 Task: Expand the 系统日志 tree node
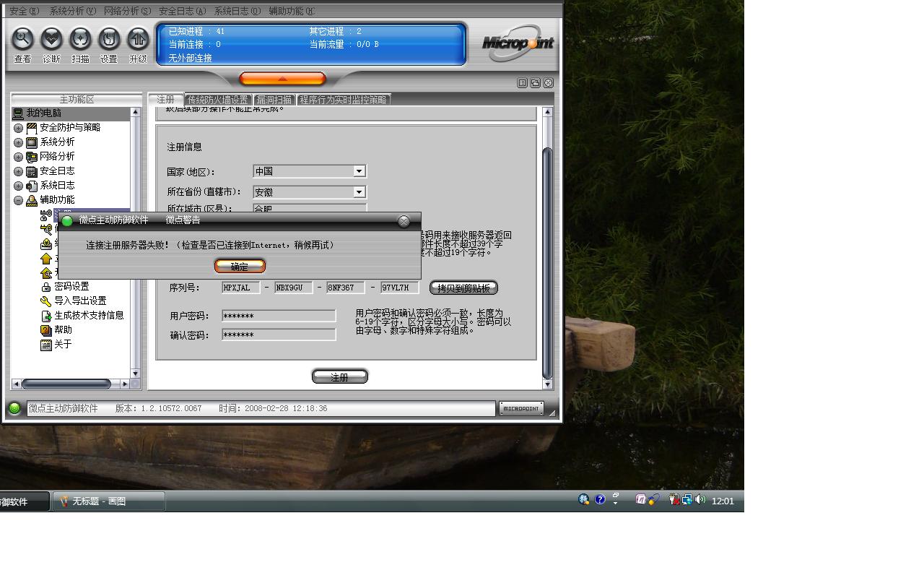coord(19,186)
